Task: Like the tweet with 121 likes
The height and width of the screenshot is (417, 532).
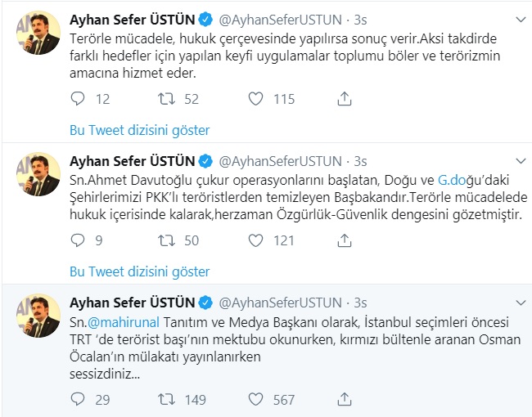Action: click(x=255, y=240)
